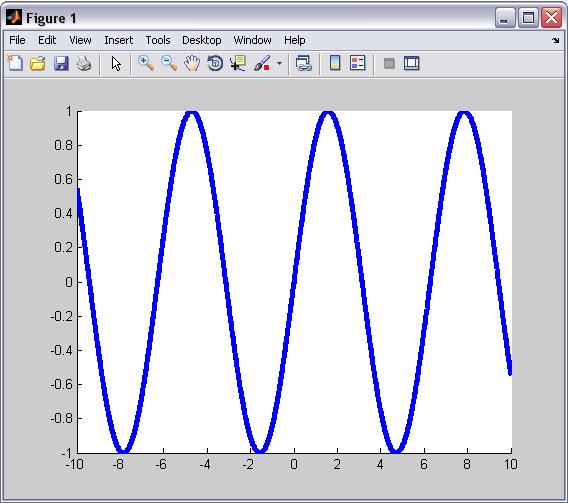Select the Data Cursor tool
568x503 pixels.
click(238, 63)
